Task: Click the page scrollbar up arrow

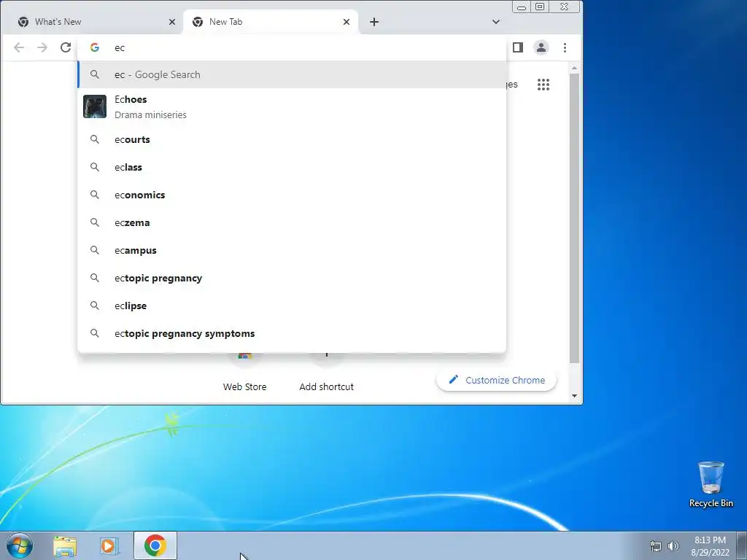Action: [x=575, y=69]
